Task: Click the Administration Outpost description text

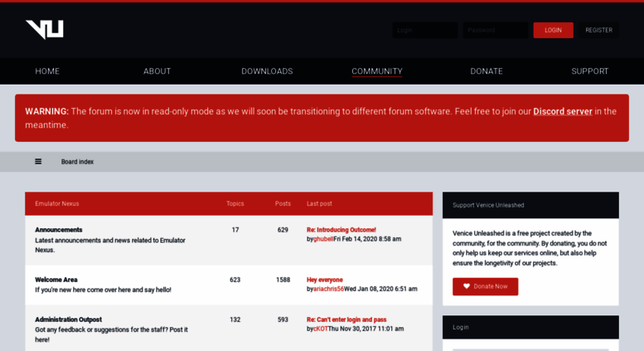Action: (x=111, y=334)
